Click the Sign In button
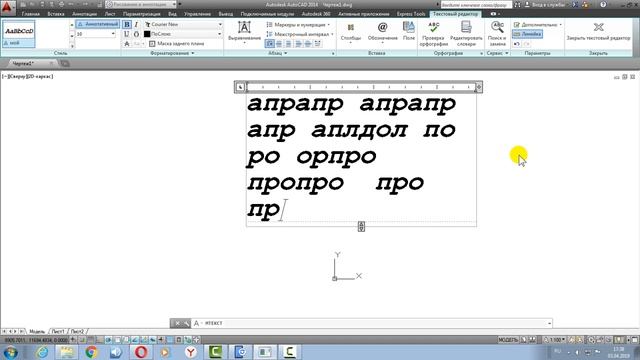This screenshot has height=360, width=640. [546, 5]
